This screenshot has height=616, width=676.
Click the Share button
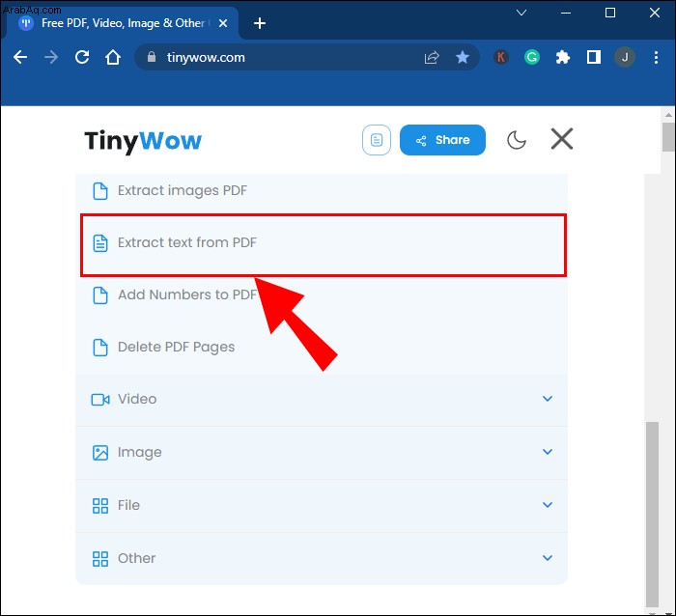(x=442, y=140)
